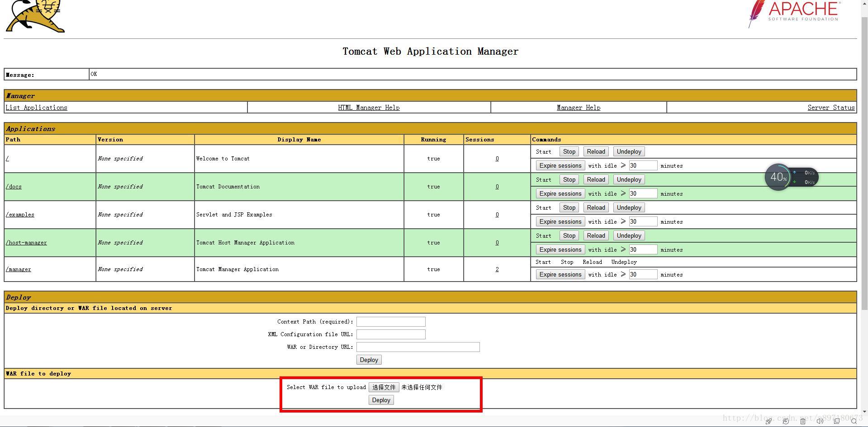The height and width of the screenshot is (427, 868).
Task: Click the trash can icon in status bar
Action: (x=803, y=421)
